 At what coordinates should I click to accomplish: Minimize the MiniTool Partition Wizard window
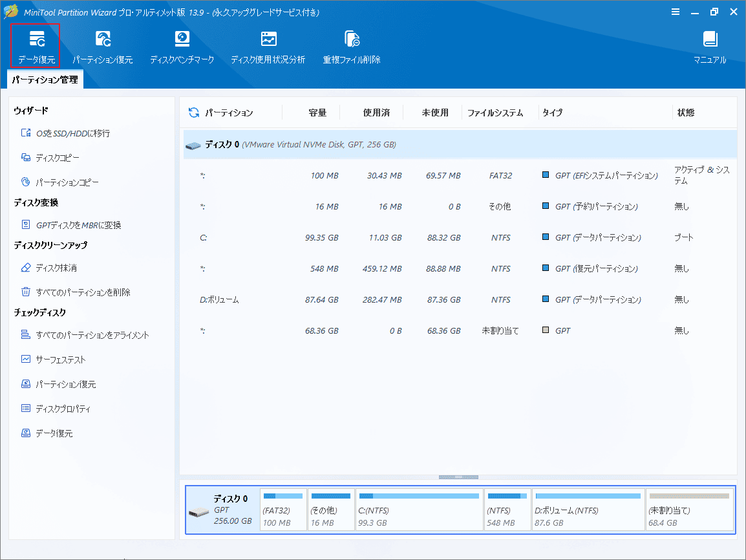pyautogui.click(x=695, y=12)
